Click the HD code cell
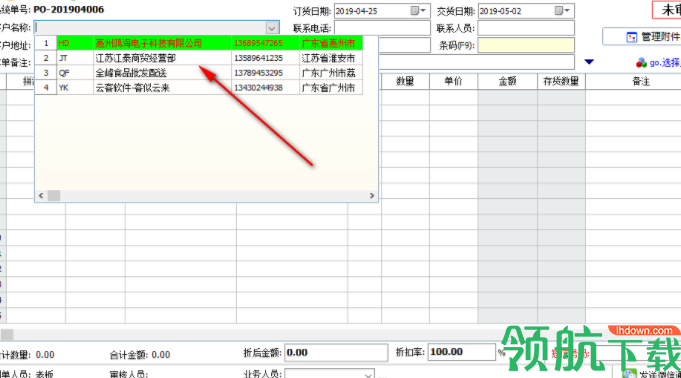This screenshot has height=378, width=681. click(x=75, y=43)
